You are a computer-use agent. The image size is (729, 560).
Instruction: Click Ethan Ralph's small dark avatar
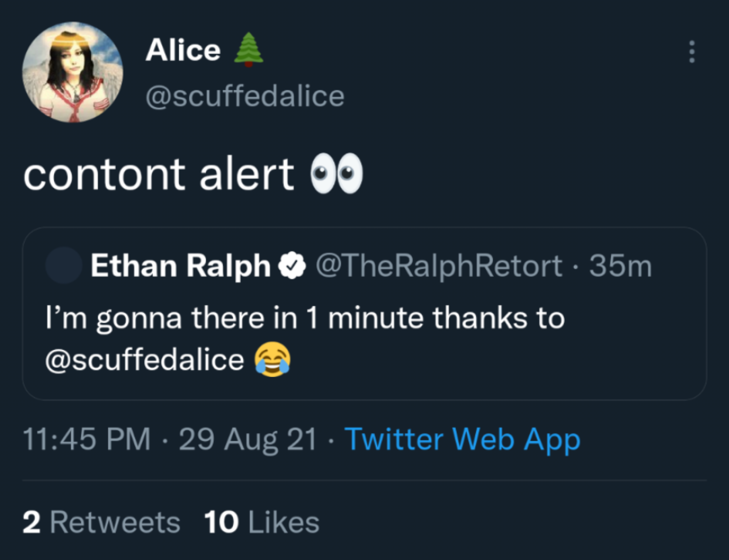[64, 265]
